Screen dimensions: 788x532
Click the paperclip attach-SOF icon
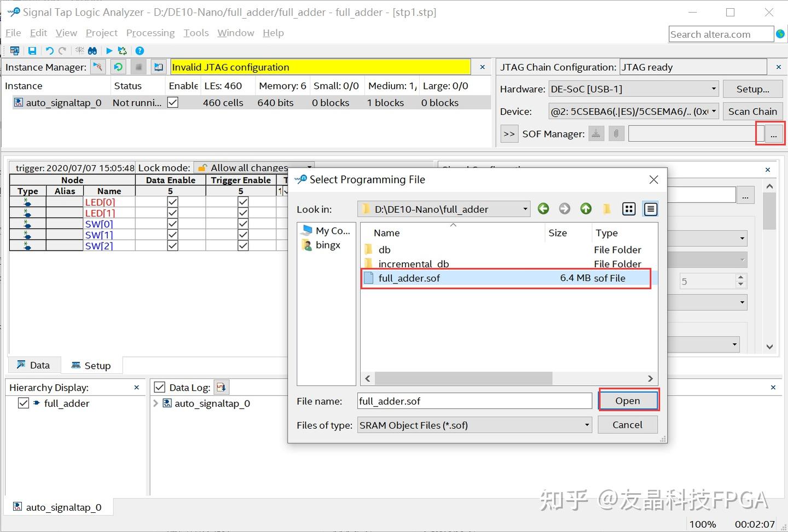616,133
